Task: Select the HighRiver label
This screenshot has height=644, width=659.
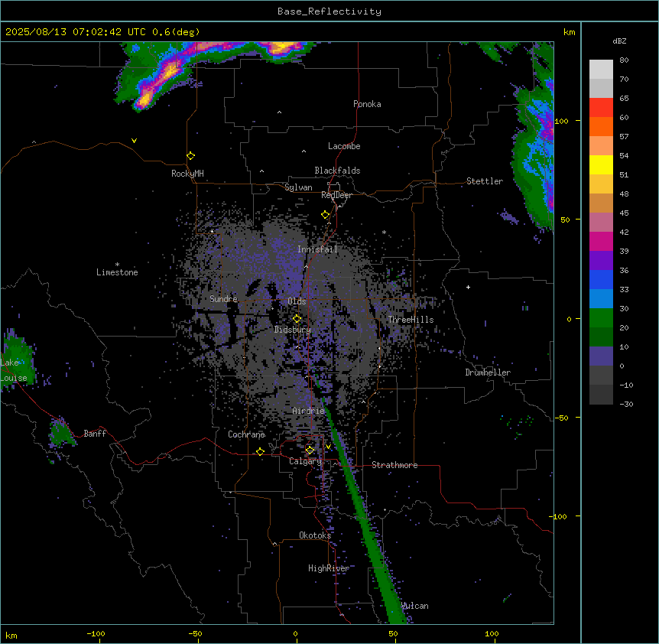Action: 329,568
